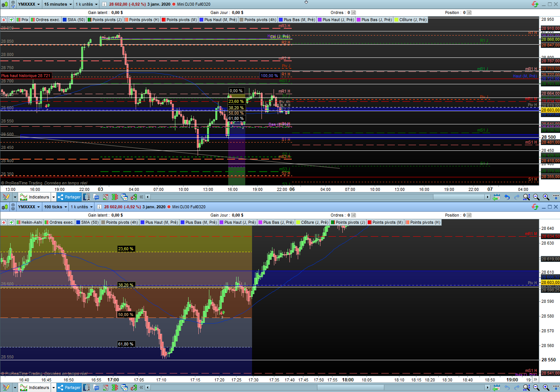Open chart style icon in 100 ticks chart
The height and width of the screenshot is (392, 560).
coord(5,207)
